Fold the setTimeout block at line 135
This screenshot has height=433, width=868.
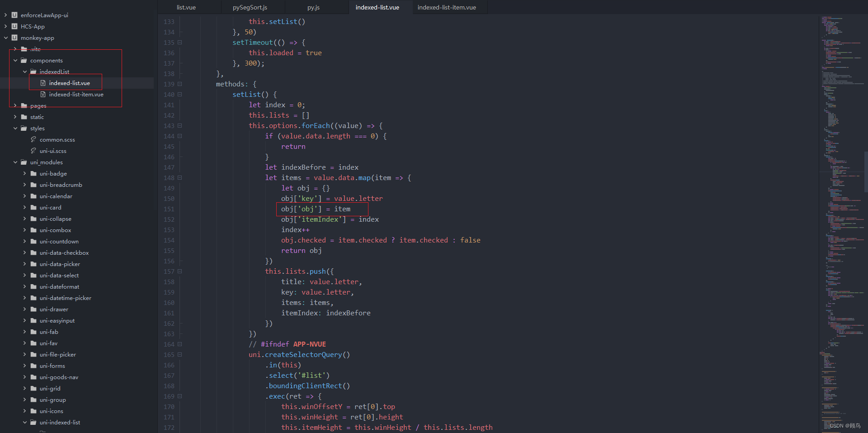(x=179, y=42)
